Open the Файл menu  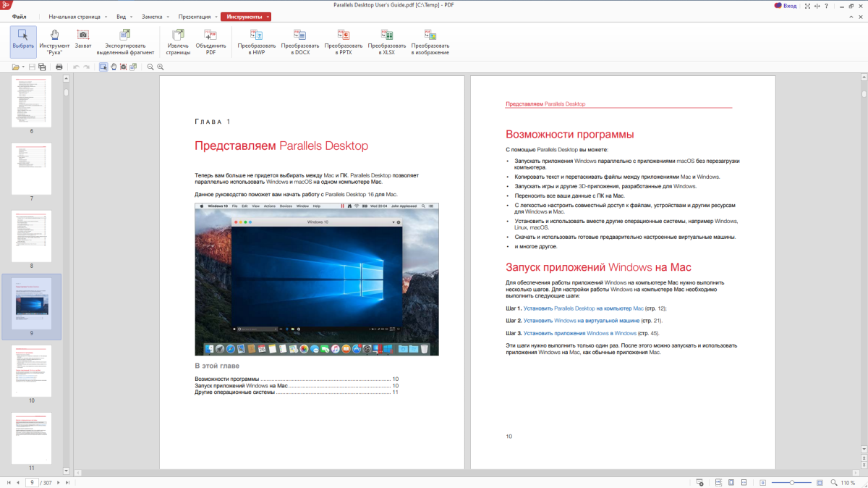pyautogui.click(x=20, y=16)
